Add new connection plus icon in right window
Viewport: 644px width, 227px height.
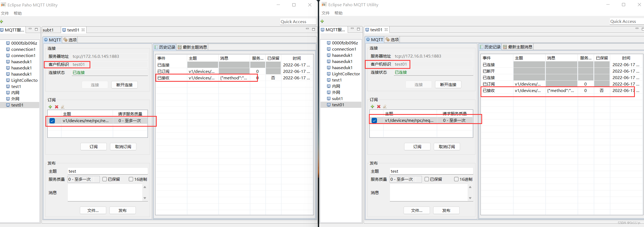click(322, 21)
